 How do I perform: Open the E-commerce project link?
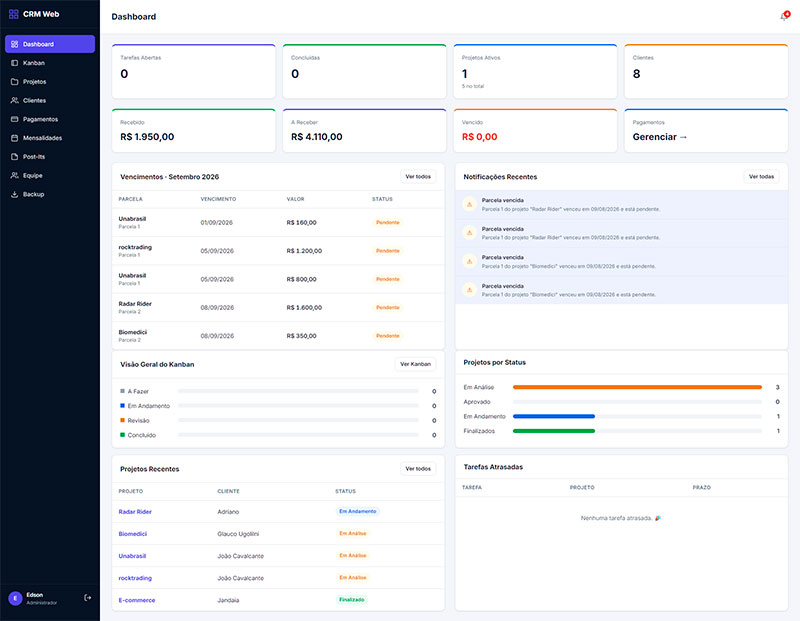(x=137, y=600)
